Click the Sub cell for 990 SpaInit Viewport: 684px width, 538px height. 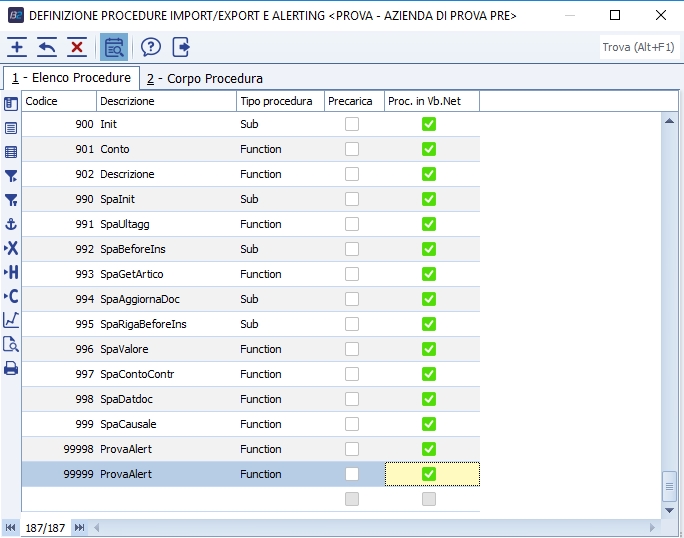[x=280, y=199]
